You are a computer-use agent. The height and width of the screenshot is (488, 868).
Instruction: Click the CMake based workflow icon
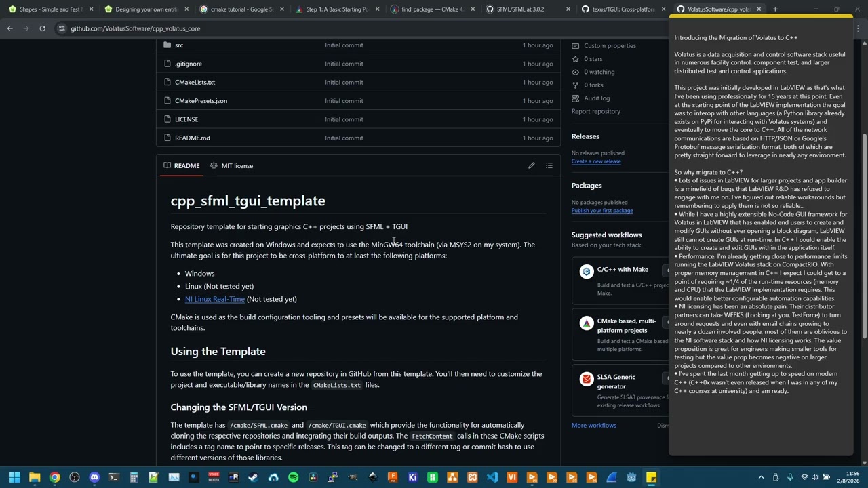pos(587,324)
